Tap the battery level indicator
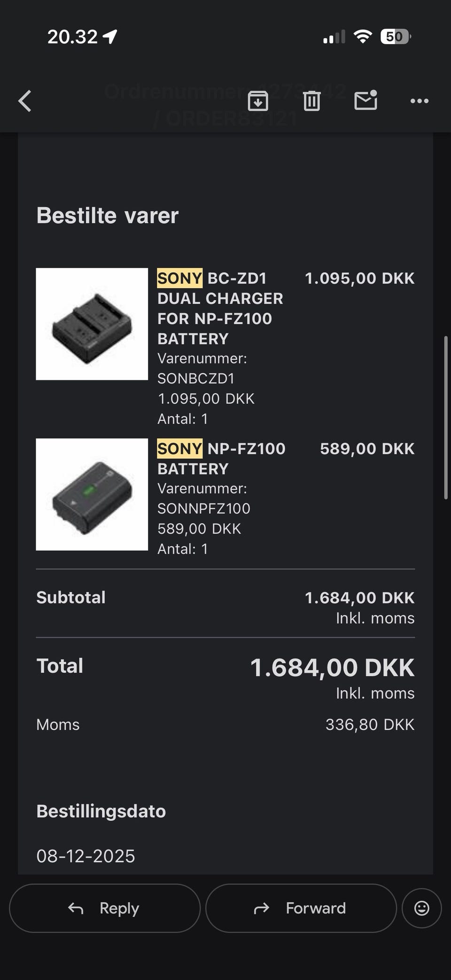The width and height of the screenshot is (451, 980). (x=395, y=37)
